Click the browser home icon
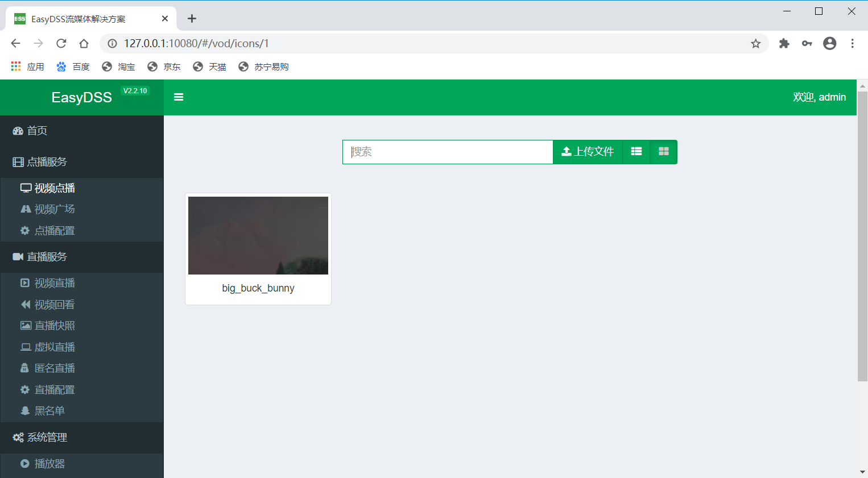 pos(84,43)
